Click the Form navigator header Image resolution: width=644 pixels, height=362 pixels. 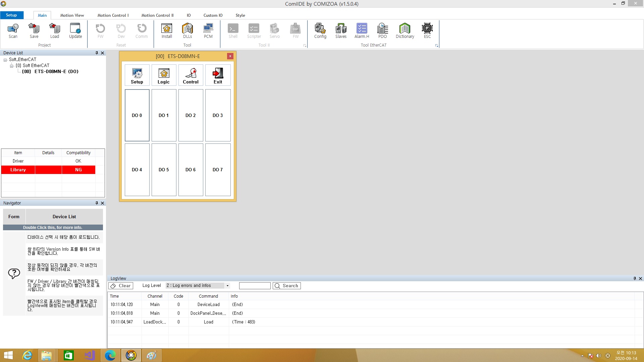[14, 217]
